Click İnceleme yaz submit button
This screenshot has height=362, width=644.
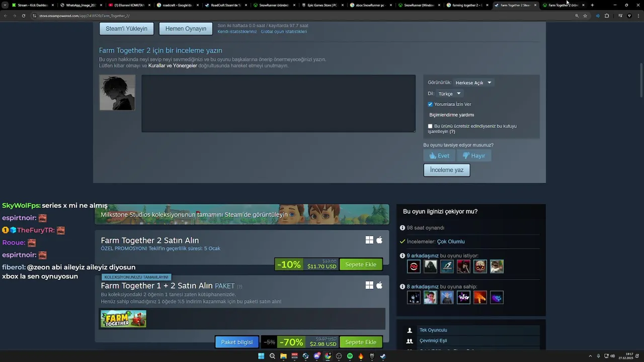447,170
